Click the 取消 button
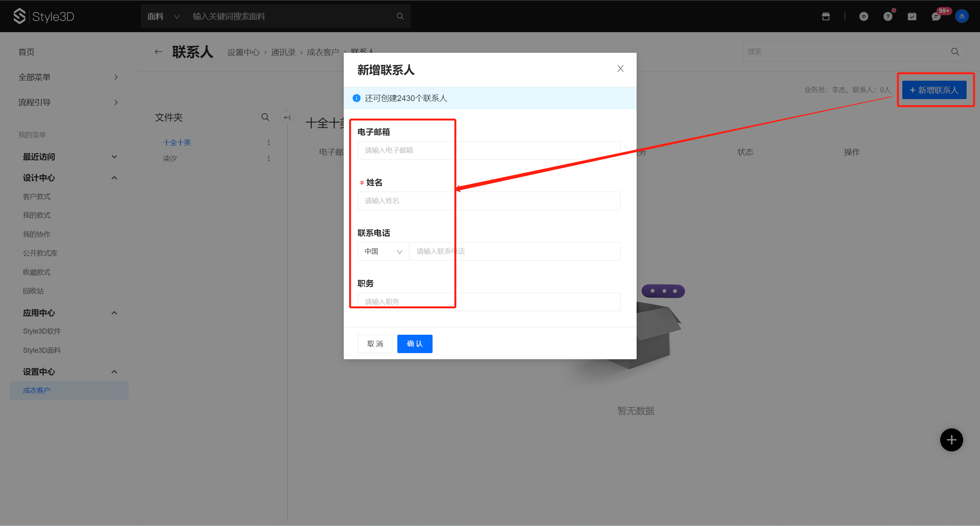Screen dimensions: 980x526 click(x=375, y=344)
